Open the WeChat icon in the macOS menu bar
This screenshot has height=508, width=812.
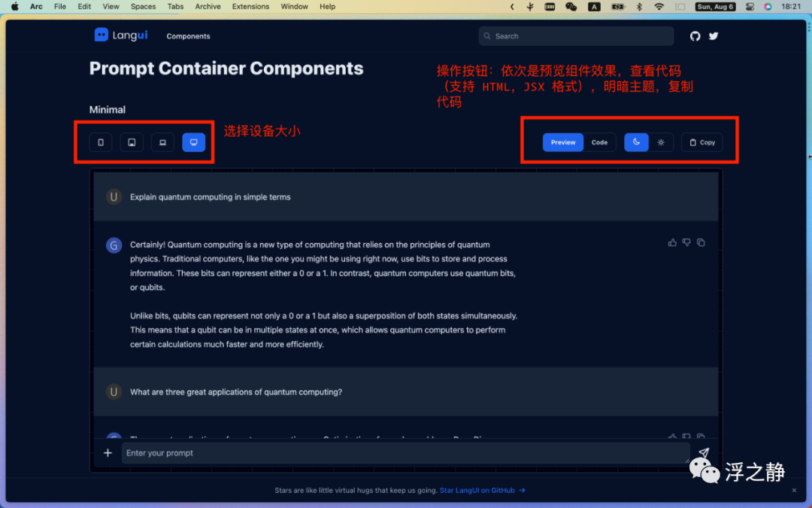[571, 7]
